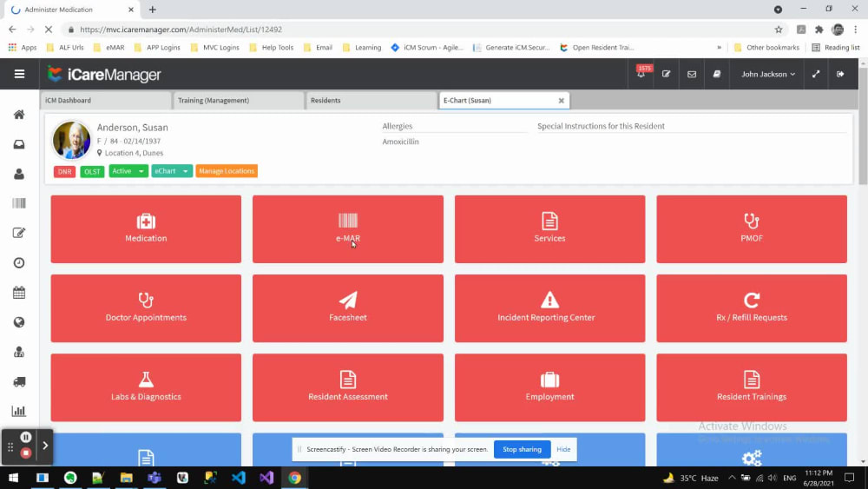Screen dimensions: 868x489
Task: Click the DNR badge
Action: [65, 172]
